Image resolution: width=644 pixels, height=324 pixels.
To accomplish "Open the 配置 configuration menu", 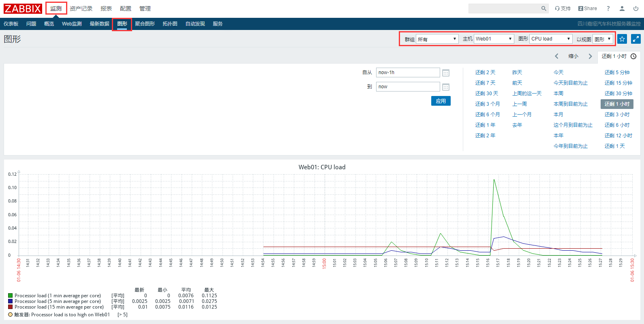I will [126, 9].
